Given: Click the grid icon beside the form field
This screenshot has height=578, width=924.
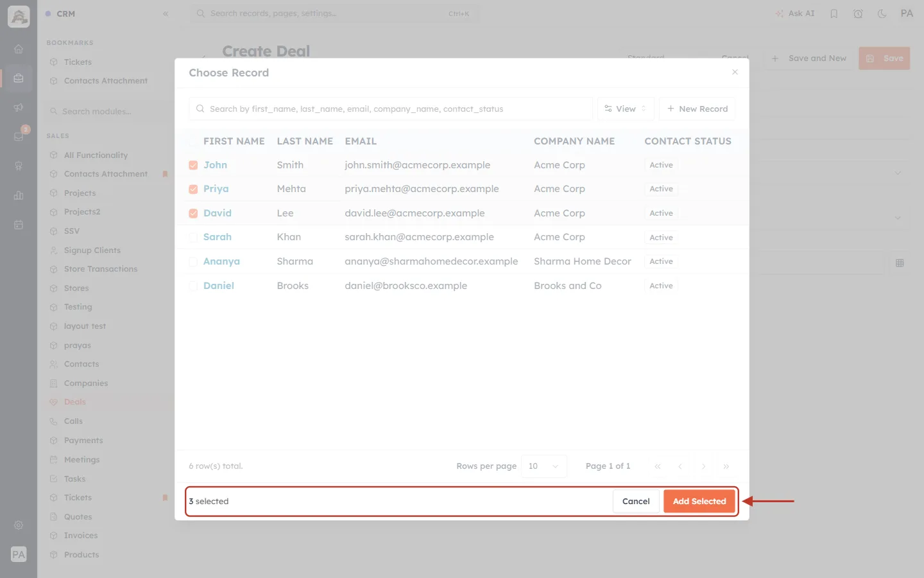Looking at the screenshot, I should click(x=900, y=263).
